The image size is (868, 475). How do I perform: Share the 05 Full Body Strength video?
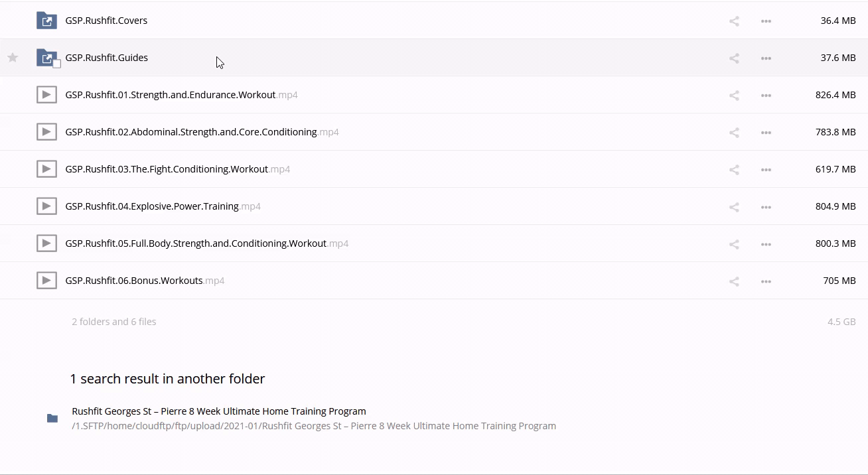[734, 244]
